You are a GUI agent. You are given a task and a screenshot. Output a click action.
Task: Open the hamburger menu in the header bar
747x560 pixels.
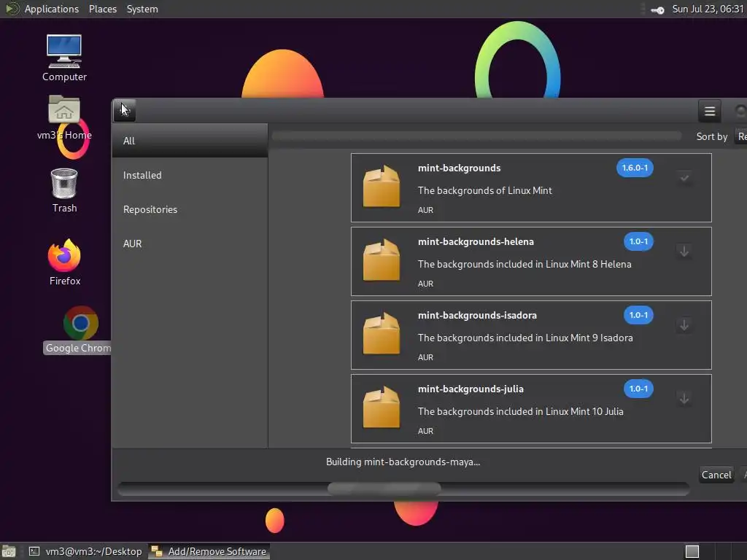(x=709, y=111)
